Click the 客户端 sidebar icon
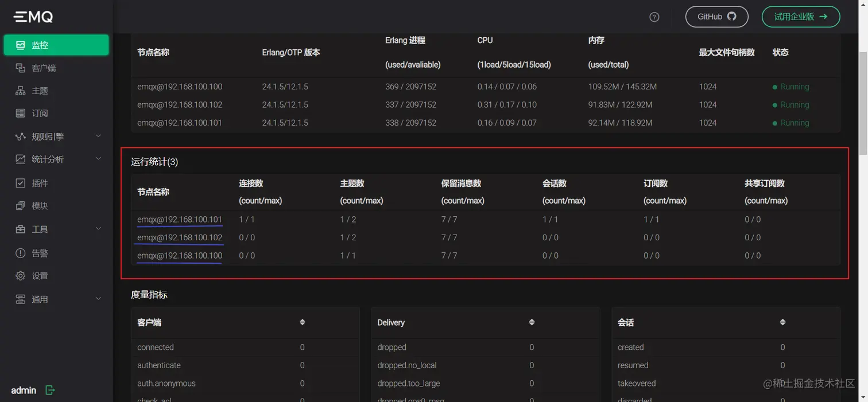This screenshot has height=402, width=868. [21, 68]
